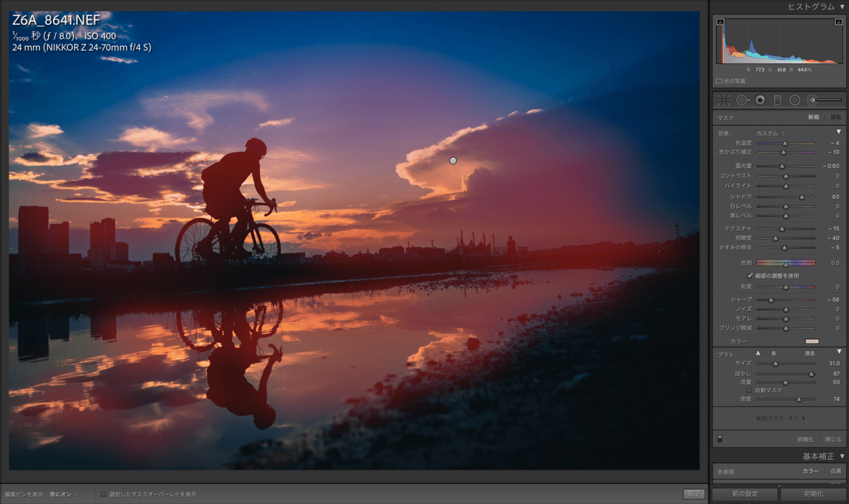This screenshot has width=849, height=504.
Task: Click the bottom-right 初期化 reset button
Action: pos(813,493)
